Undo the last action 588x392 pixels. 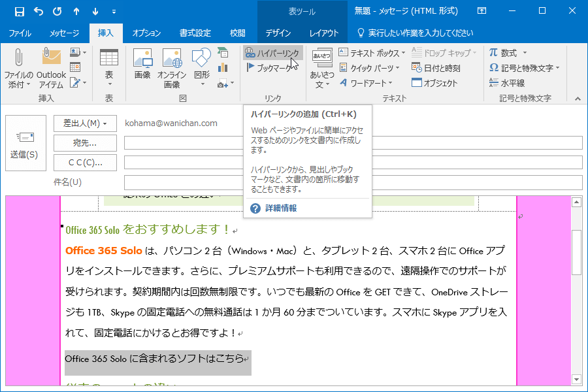click(39, 11)
